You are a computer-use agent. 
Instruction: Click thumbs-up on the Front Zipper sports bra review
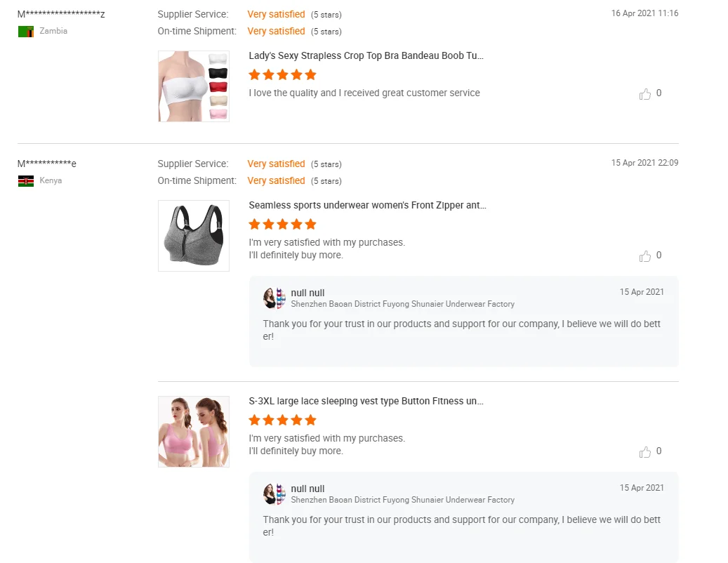tap(645, 256)
